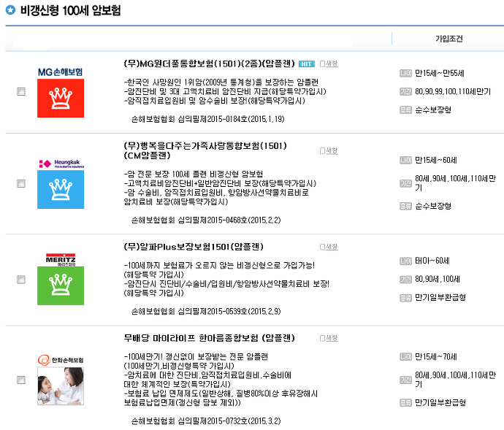Open 알파Plus보장보험1501 title link
This screenshot has height=430, width=504.
(194, 247)
